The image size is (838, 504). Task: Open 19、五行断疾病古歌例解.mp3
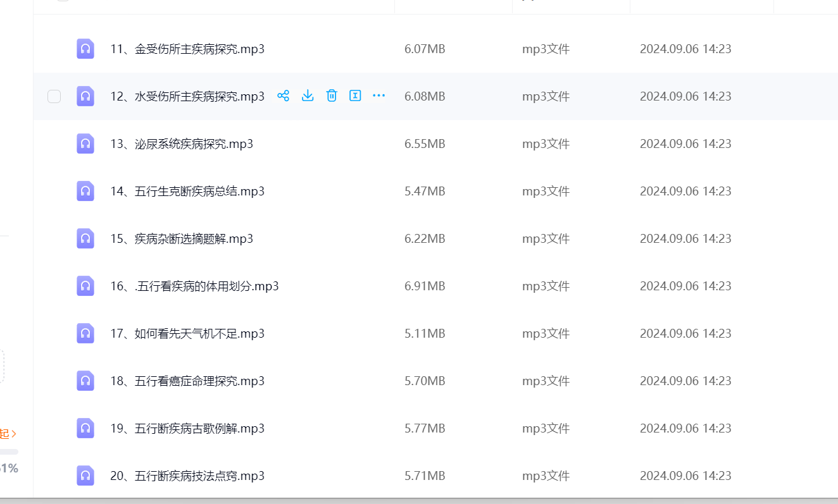pos(187,428)
